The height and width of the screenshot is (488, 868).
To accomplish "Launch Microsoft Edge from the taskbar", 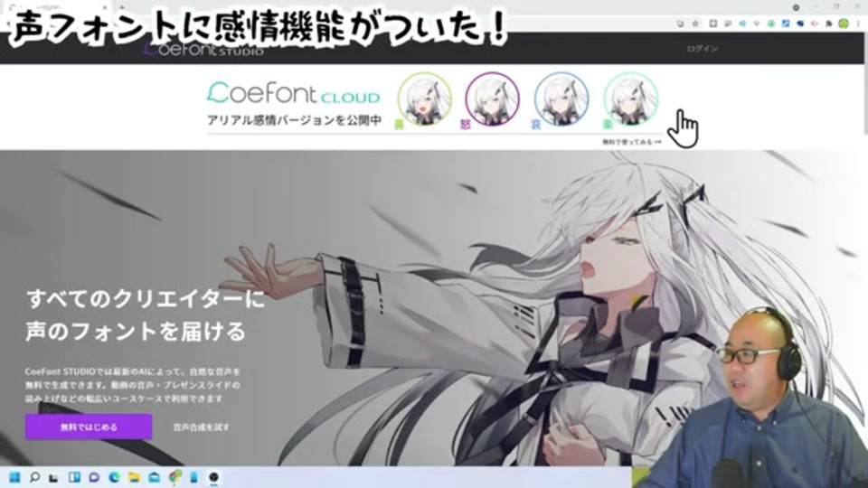I will pyautogui.click(x=114, y=477).
